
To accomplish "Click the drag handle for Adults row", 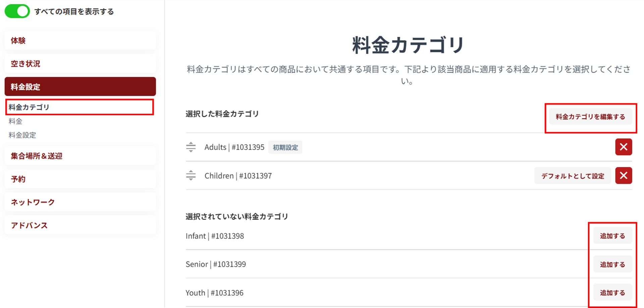I will 191,147.
